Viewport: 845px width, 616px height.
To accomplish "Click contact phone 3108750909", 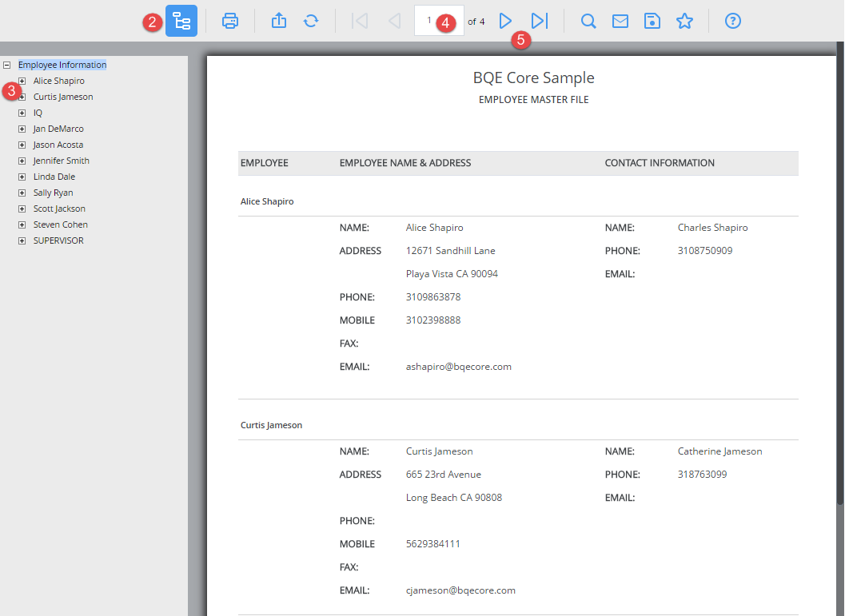I will (705, 250).
